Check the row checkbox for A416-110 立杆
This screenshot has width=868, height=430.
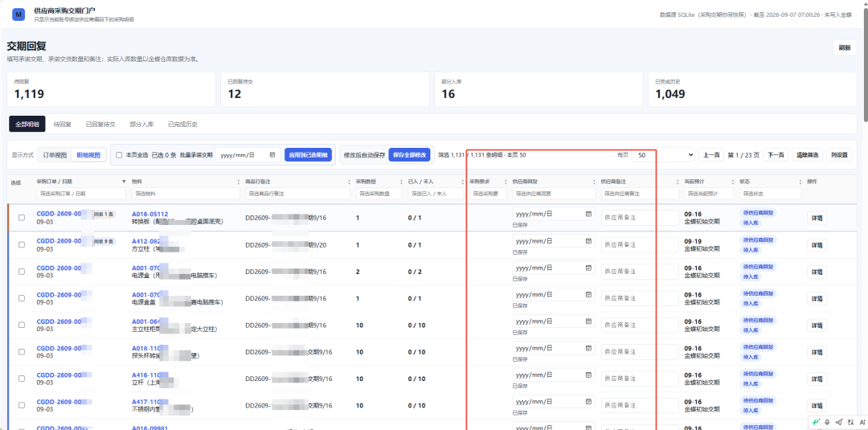(22, 379)
